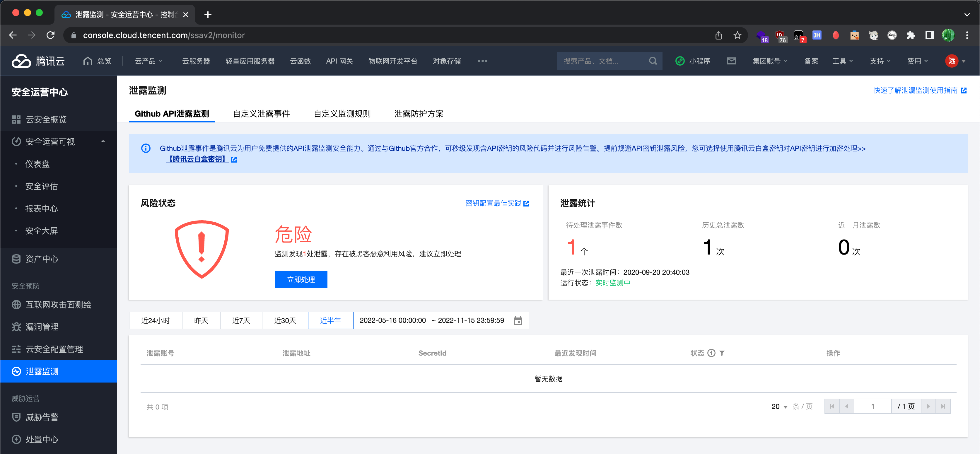
Task: Switch to 泄露防护方案 tab
Action: (x=419, y=114)
